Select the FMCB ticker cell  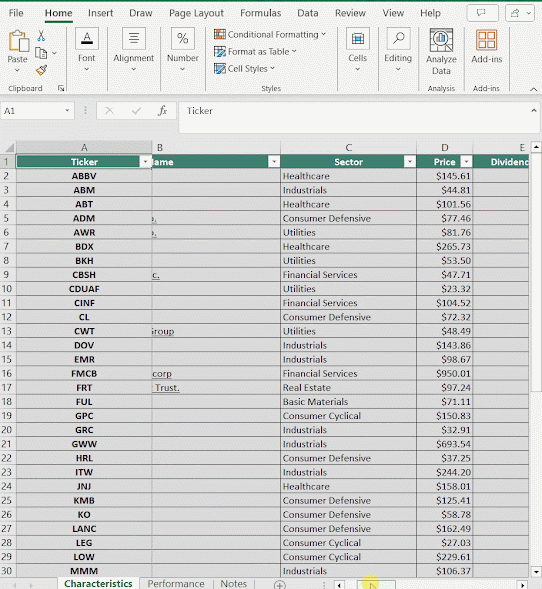84,373
